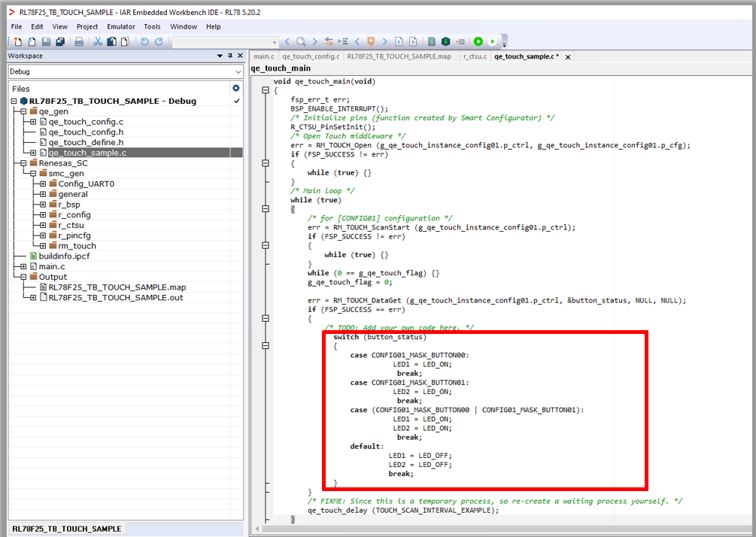Toggle fold marker beside the switch statement
This screenshot has height=537, width=756.
click(x=265, y=346)
